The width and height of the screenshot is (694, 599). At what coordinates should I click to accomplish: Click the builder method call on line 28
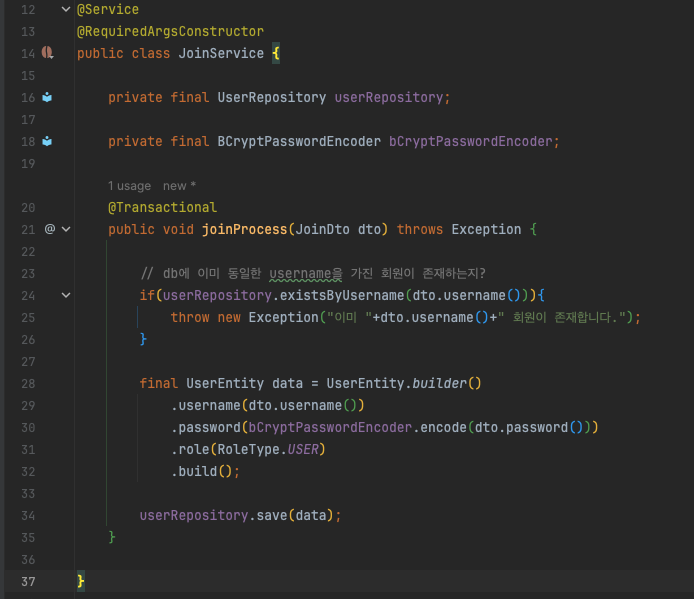(x=440, y=383)
